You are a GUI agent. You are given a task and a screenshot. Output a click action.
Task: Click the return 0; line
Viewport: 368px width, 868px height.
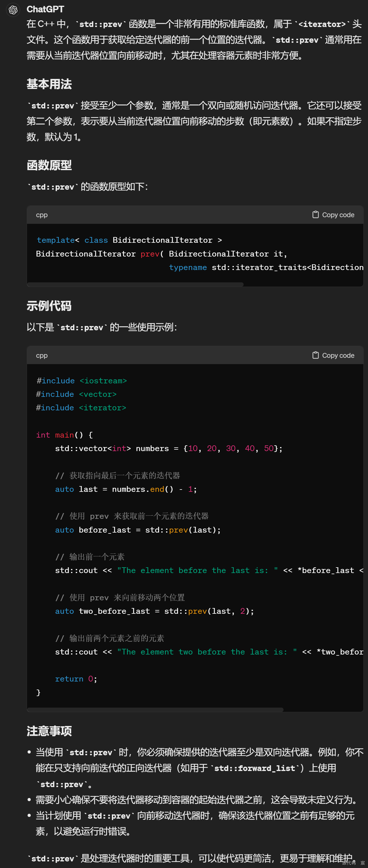76,679
